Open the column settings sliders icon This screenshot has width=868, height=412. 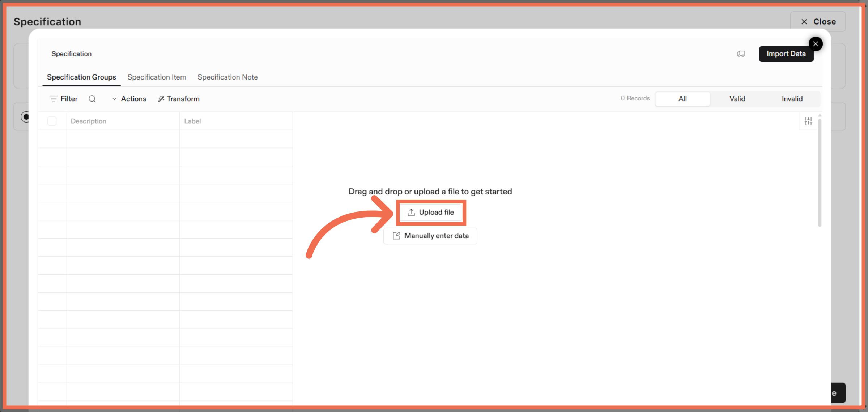click(808, 121)
